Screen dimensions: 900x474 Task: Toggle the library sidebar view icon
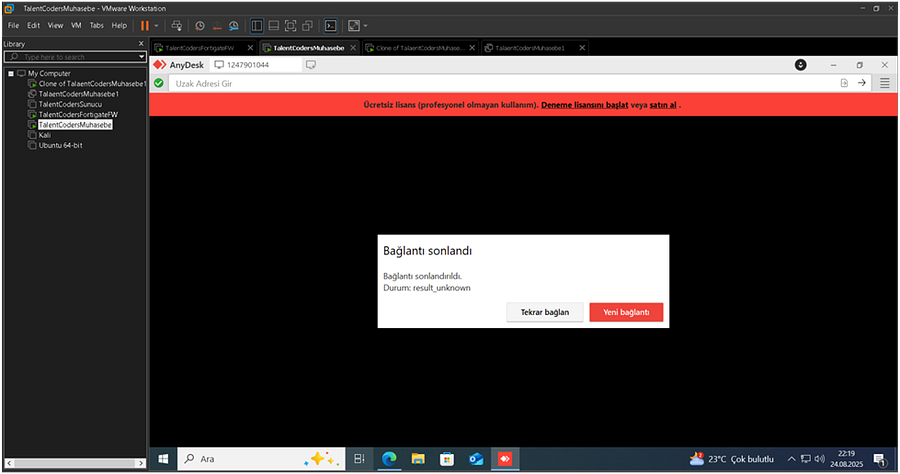pyautogui.click(x=257, y=26)
